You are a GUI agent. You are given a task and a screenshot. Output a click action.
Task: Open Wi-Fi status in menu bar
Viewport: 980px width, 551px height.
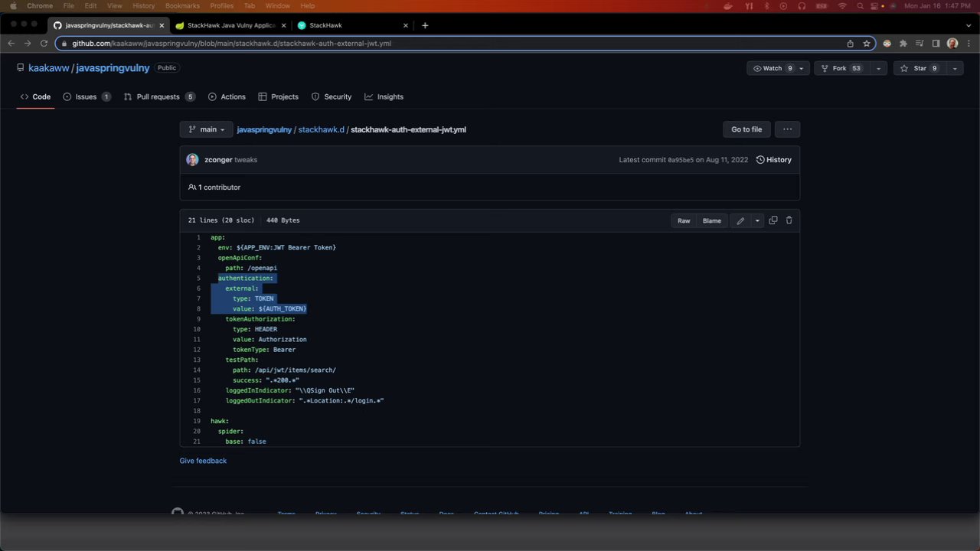pyautogui.click(x=842, y=6)
